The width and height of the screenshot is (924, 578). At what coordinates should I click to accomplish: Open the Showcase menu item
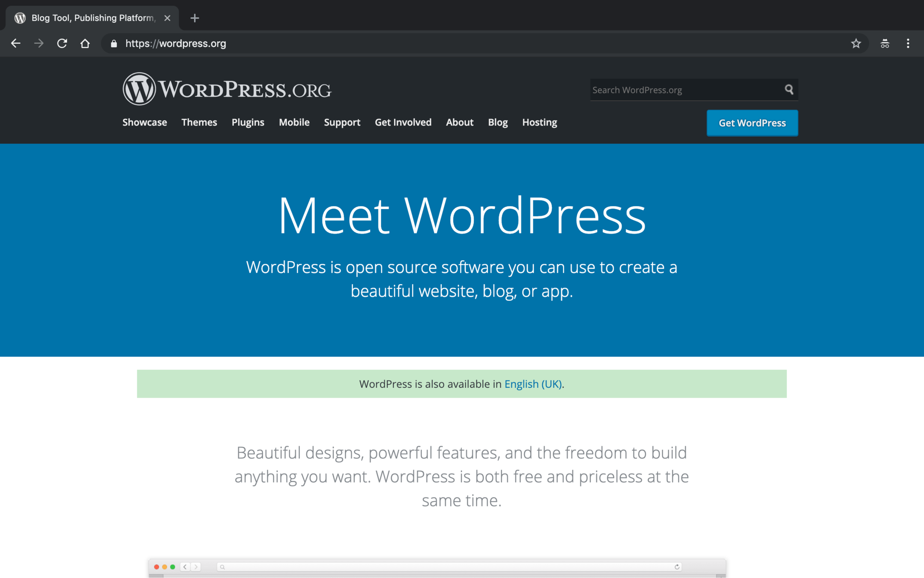pyautogui.click(x=145, y=122)
